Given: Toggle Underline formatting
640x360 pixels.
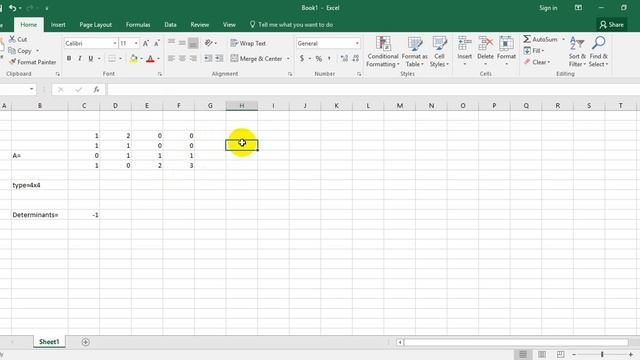Looking at the screenshot, I should pos(91,58).
